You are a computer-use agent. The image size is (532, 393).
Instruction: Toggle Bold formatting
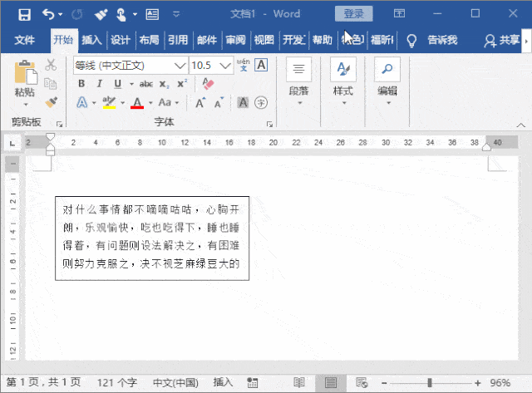click(81, 83)
